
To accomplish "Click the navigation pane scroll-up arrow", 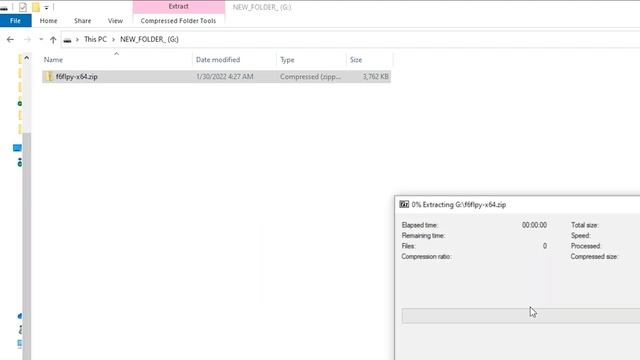I will click(27, 58).
